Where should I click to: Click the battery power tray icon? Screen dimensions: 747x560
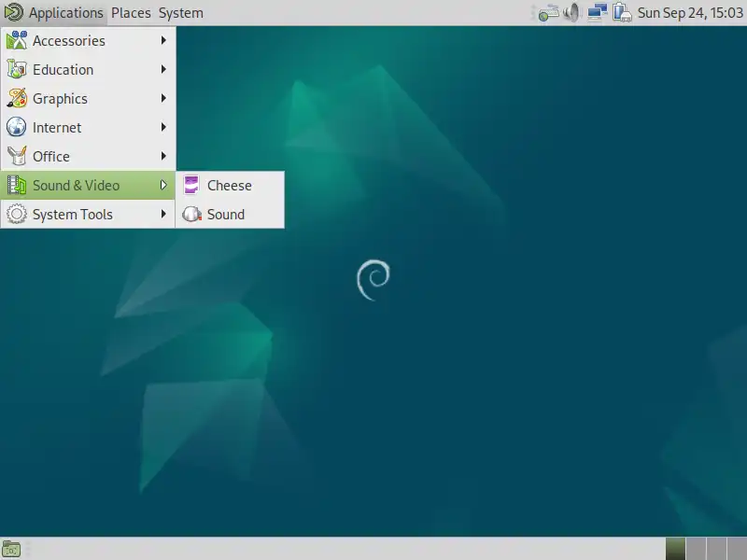[x=622, y=13]
